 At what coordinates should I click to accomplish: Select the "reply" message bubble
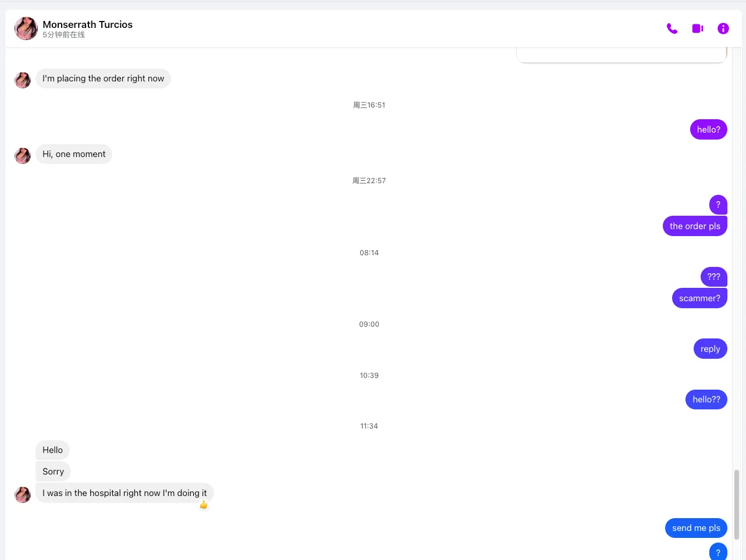[x=711, y=349]
